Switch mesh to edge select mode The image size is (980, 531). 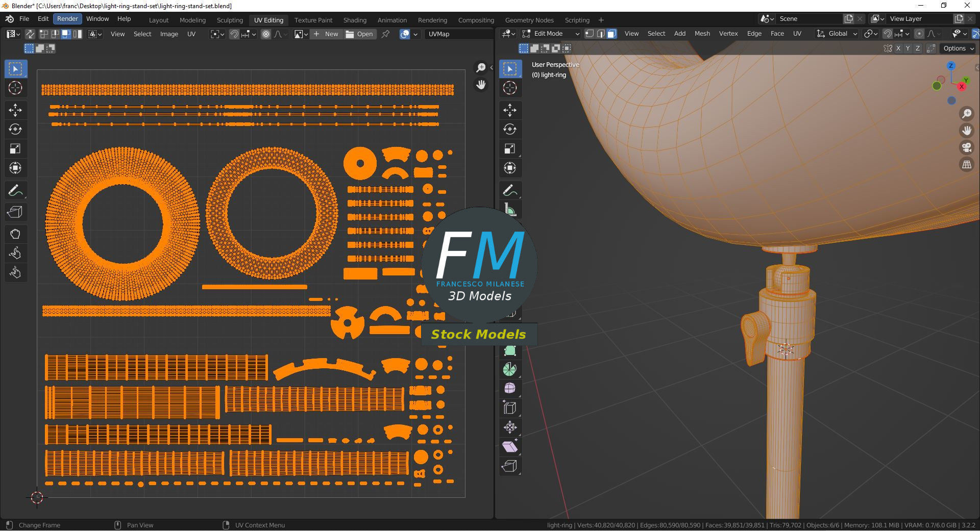[x=601, y=34]
